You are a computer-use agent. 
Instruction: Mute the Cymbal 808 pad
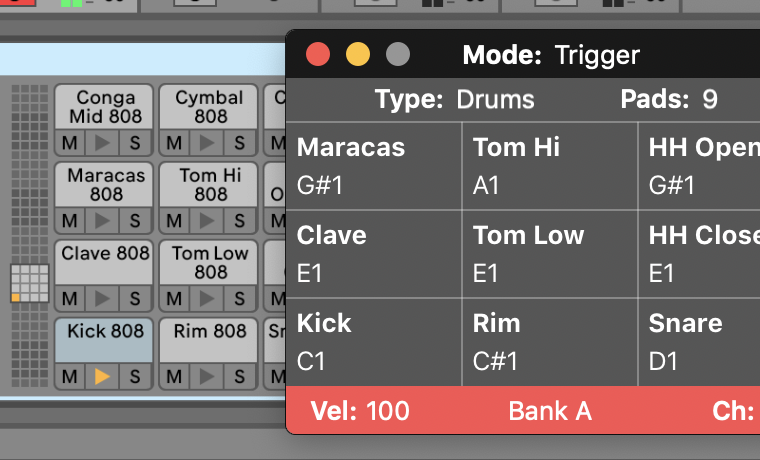tap(174, 143)
